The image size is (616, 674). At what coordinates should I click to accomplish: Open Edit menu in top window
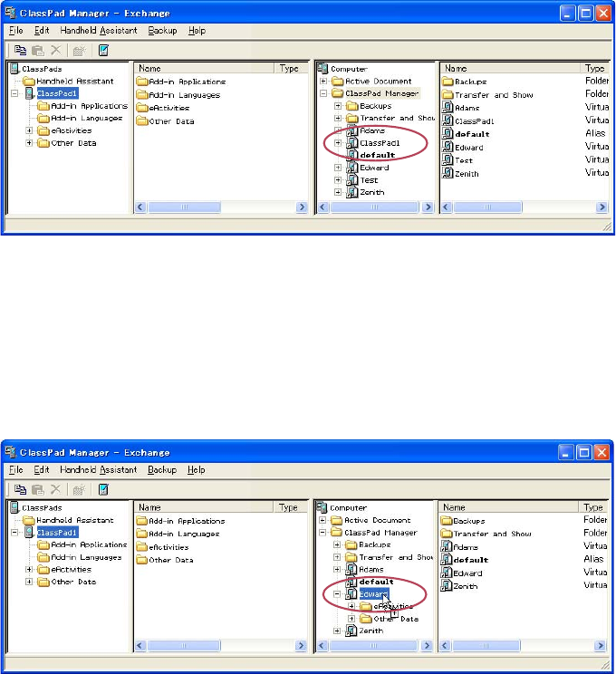pyautogui.click(x=42, y=31)
